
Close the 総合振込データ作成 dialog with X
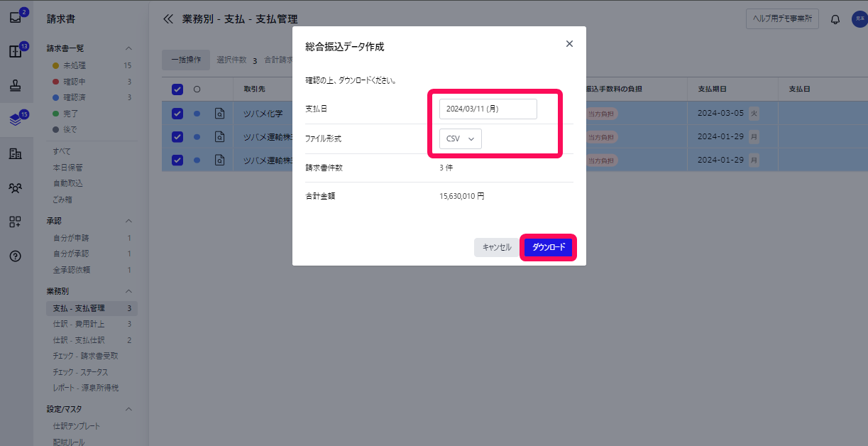tap(569, 43)
